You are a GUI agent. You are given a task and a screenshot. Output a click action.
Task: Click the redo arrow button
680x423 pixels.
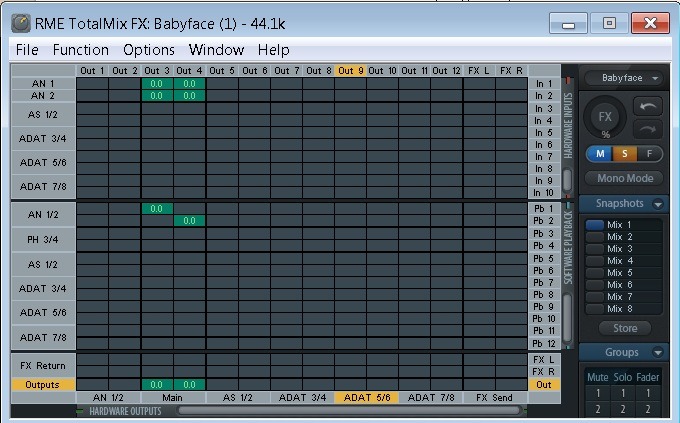647,129
